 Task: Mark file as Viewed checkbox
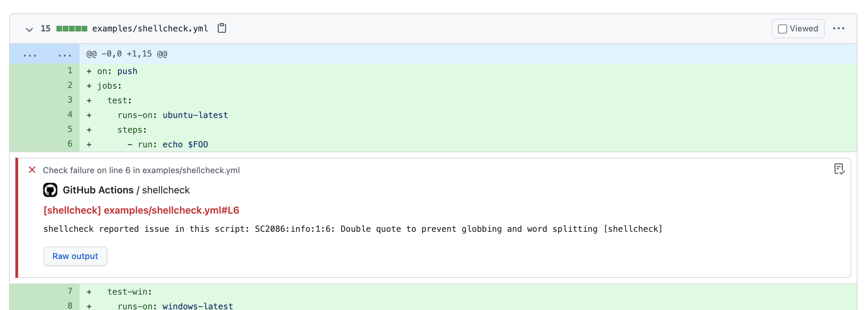tap(783, 29)
